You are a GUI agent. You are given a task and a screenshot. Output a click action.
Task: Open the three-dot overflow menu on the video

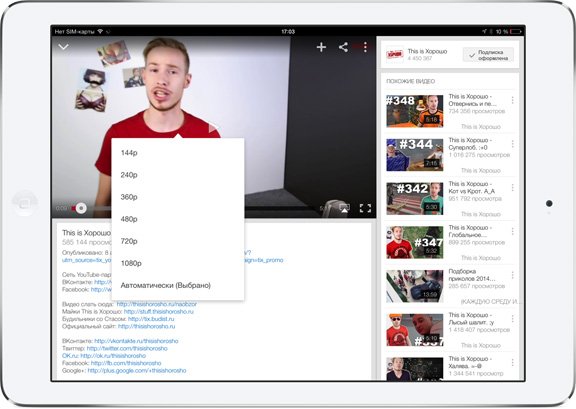(365, 47)
